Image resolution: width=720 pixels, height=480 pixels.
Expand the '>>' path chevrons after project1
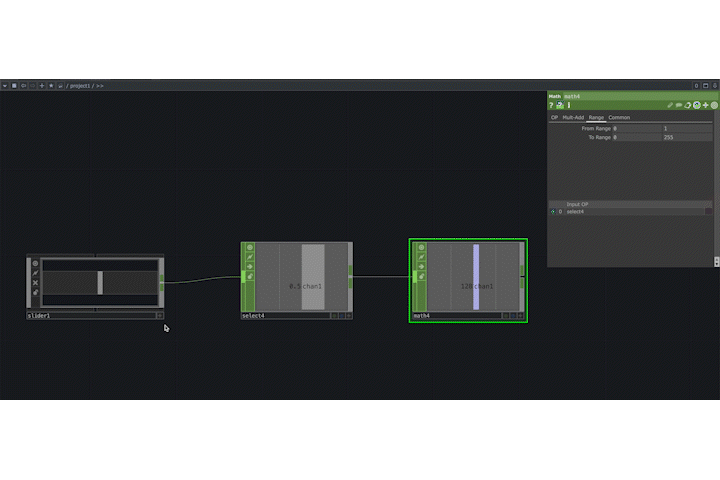[x=100, y=86]
